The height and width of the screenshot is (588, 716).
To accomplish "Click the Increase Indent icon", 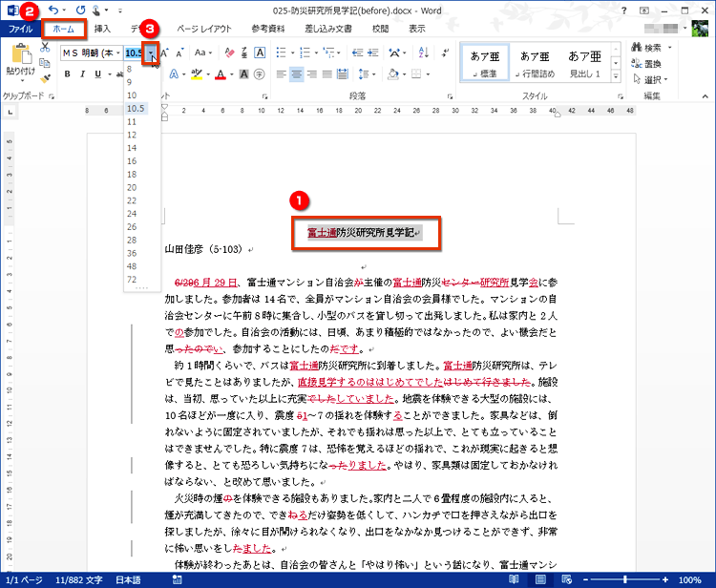I will click(x=373, y=52).
